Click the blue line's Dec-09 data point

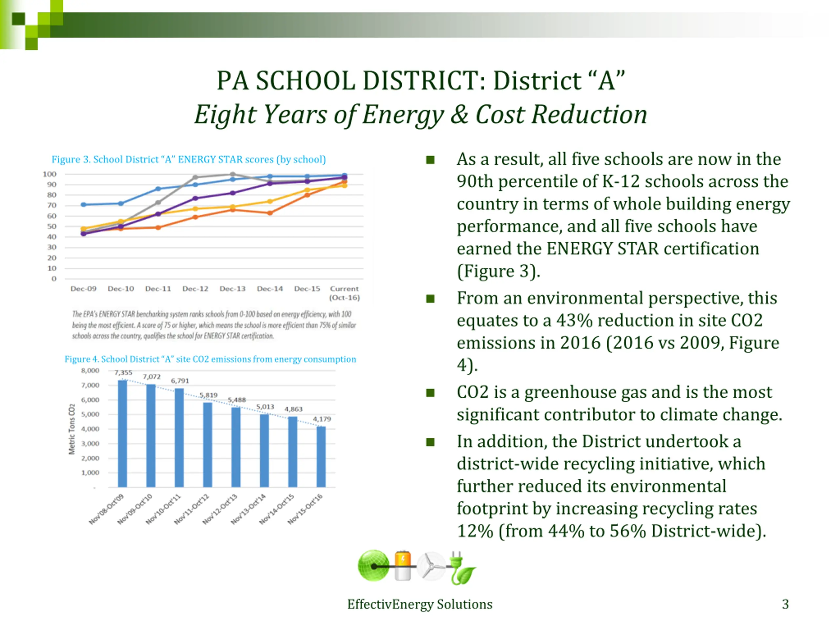84,205
